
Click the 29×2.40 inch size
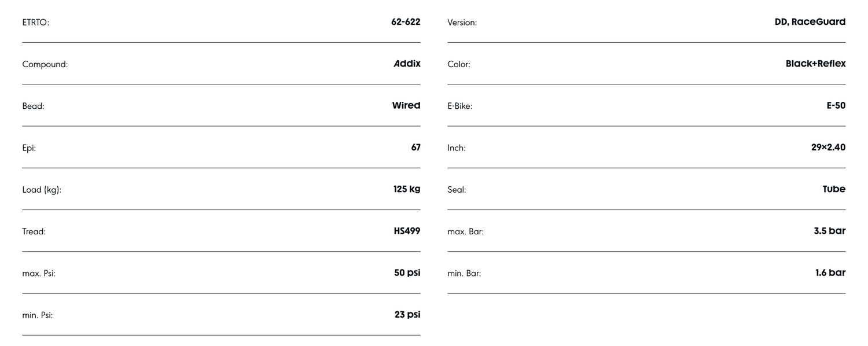pos(828,148)
